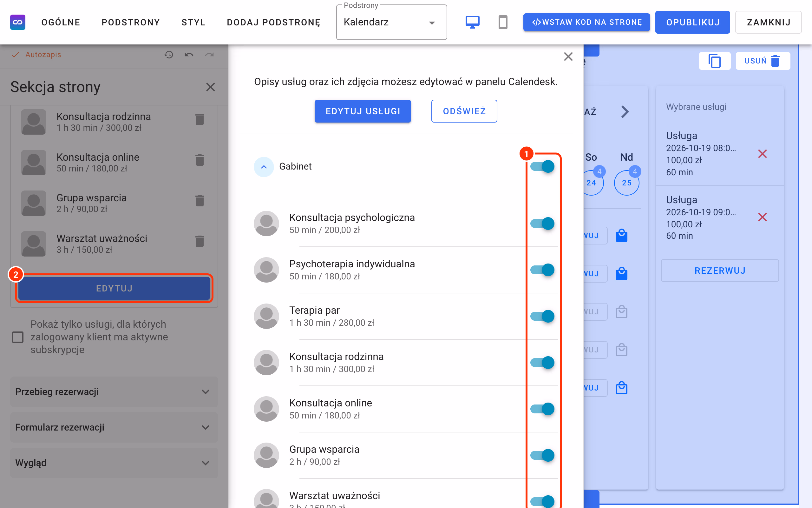Viewport: 812px width, 508px height.
Task: Click the ODŚWIEŻ button
Action: tap(464, 111)
